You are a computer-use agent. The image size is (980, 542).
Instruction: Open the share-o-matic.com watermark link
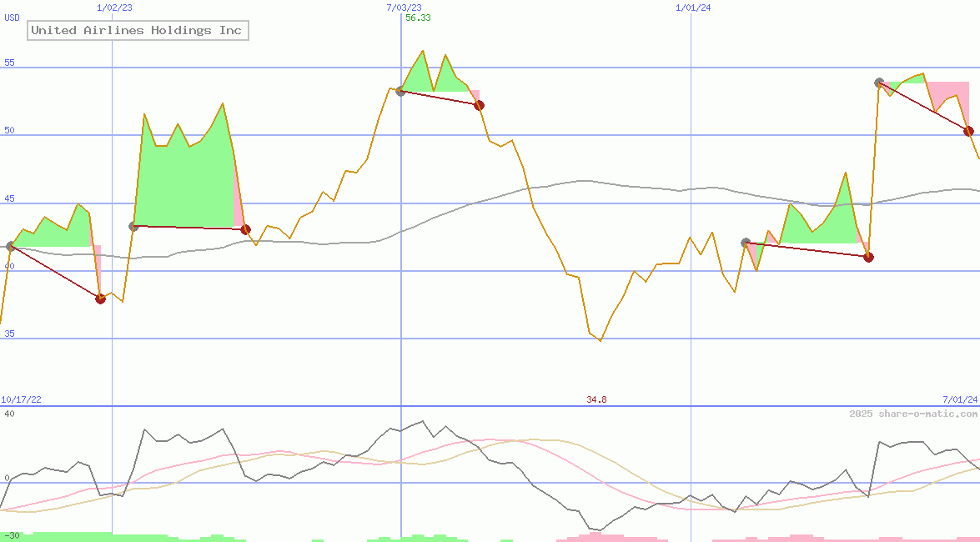[x=913, y=414]
